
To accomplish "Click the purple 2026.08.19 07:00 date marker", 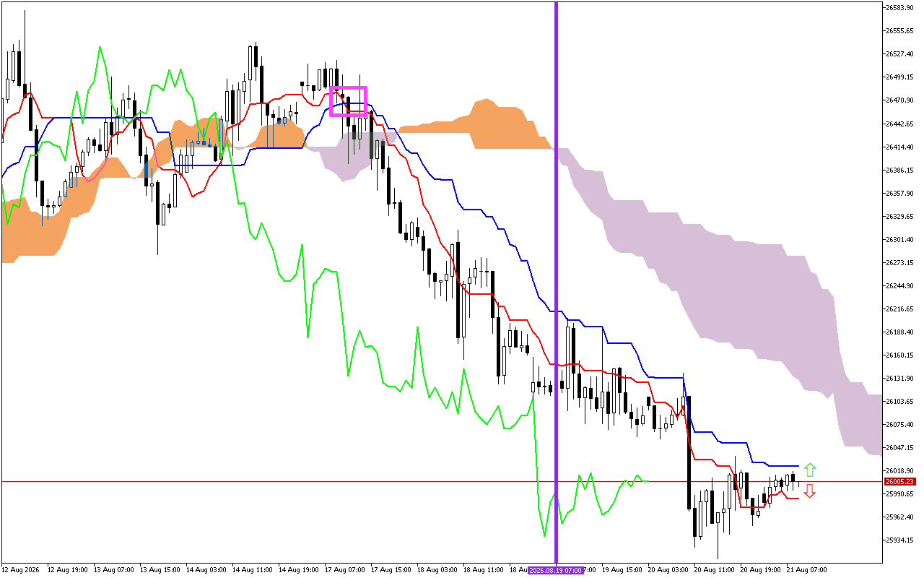I will (556, 570).
